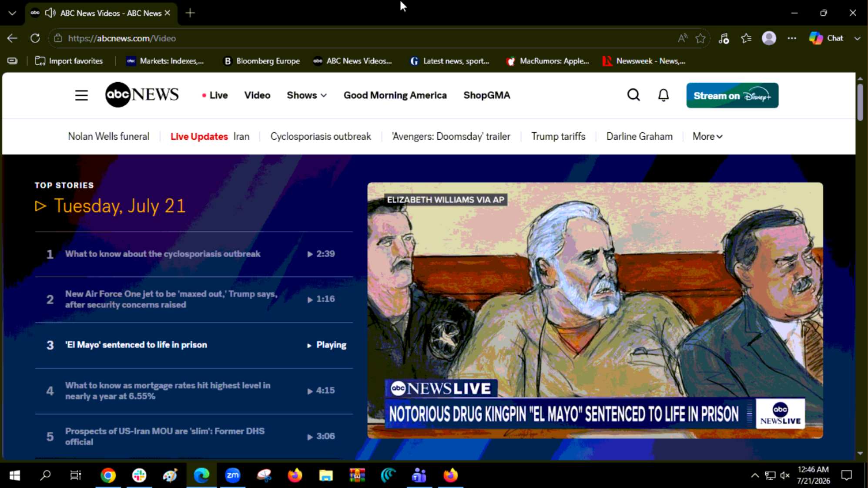Click the El Mayo video player

pos(595,310)
